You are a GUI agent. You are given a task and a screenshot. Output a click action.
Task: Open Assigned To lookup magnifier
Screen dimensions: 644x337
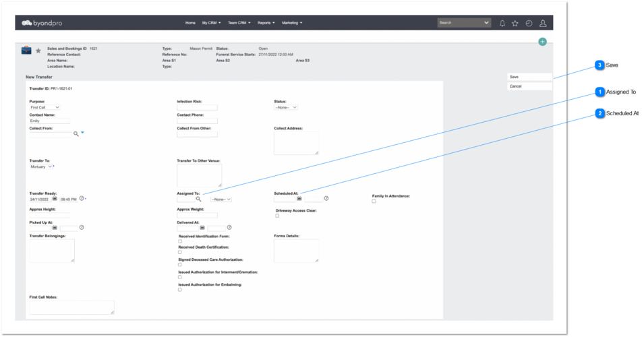click(x=198, y=199)
